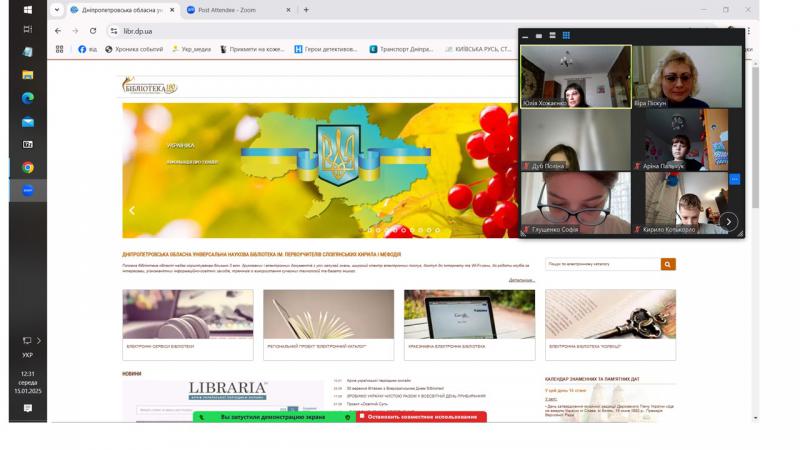Viewport: 800px width, 450px height.
Task: Open the Краєзнавча електронна бібліотека card
Action: click(x=469, y=325)
